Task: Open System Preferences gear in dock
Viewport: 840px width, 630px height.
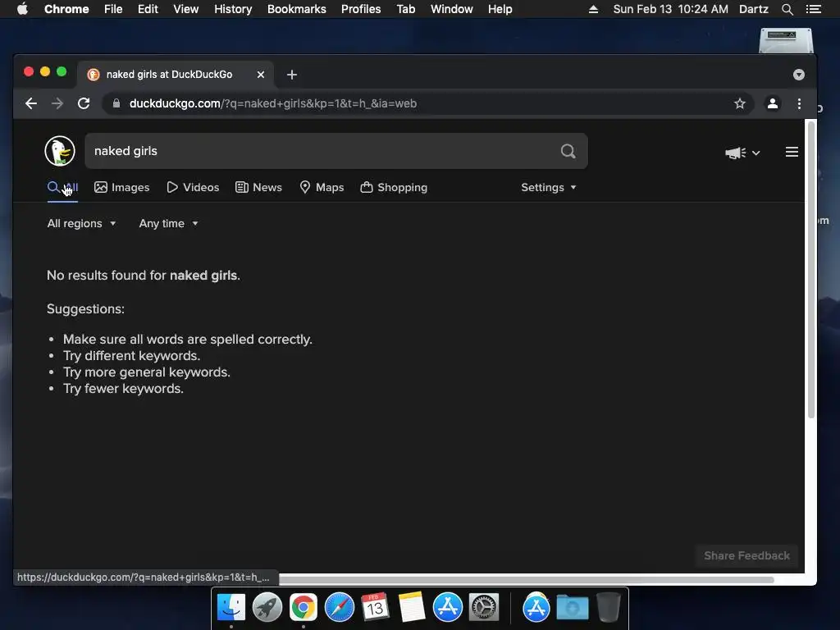Action: tap(484, 608)
